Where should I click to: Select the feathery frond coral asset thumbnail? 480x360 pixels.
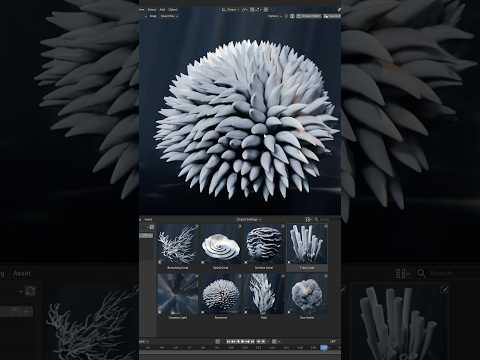coord(264,294)
